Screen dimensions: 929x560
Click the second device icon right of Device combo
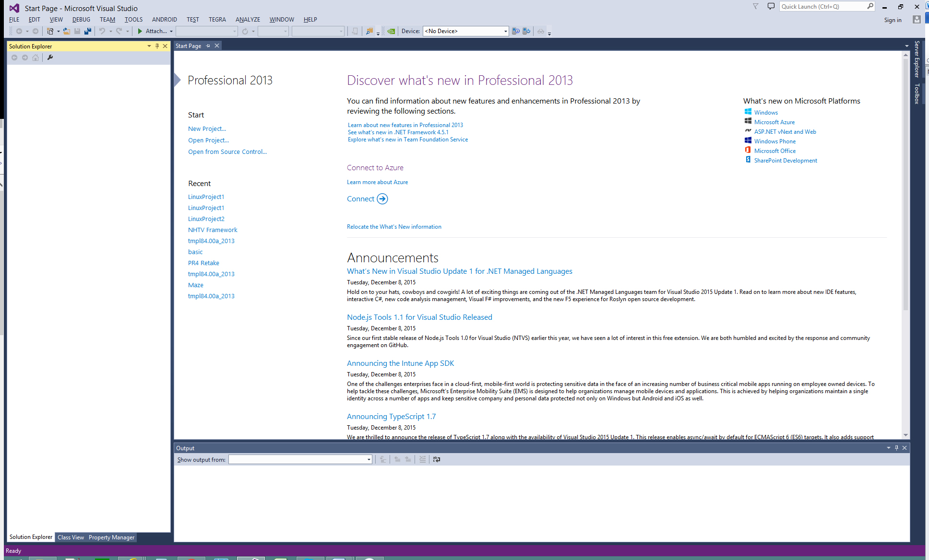(526, 31)
